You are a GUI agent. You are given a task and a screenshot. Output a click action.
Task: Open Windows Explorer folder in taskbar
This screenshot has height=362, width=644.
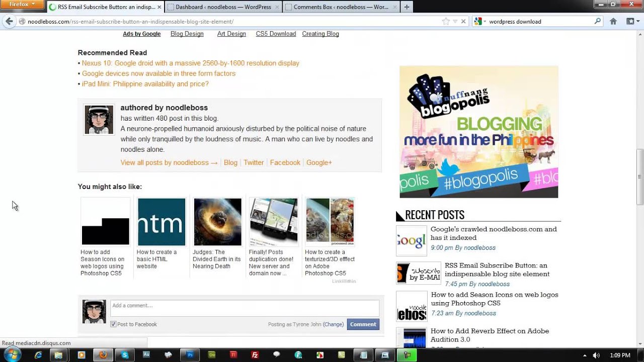click(x=59, y=355)
